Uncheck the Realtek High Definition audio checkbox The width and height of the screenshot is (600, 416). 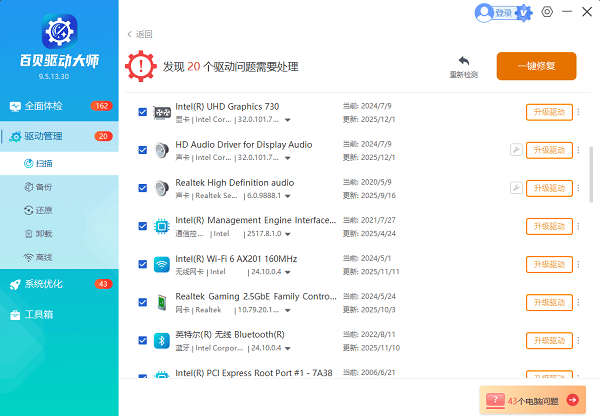tap(143, 188)
